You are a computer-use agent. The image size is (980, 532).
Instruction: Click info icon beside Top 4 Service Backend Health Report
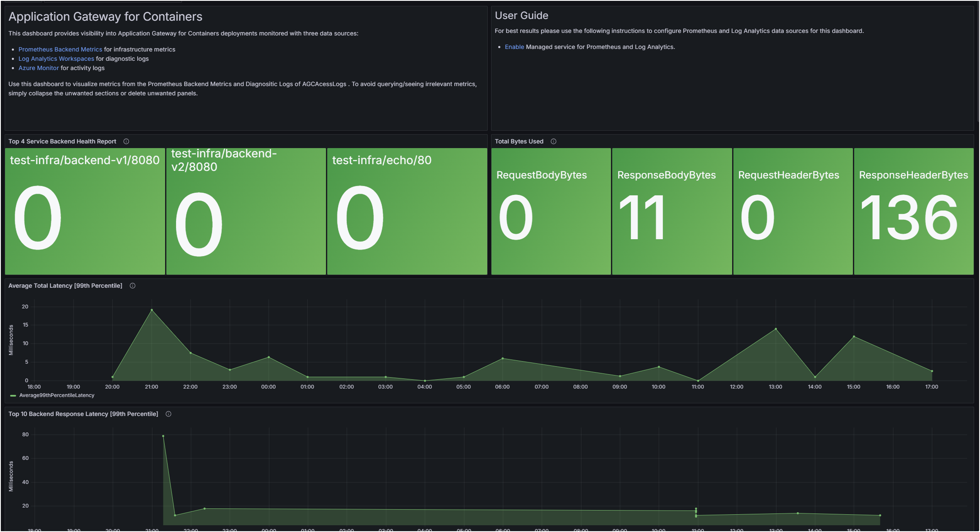[126, 141]
